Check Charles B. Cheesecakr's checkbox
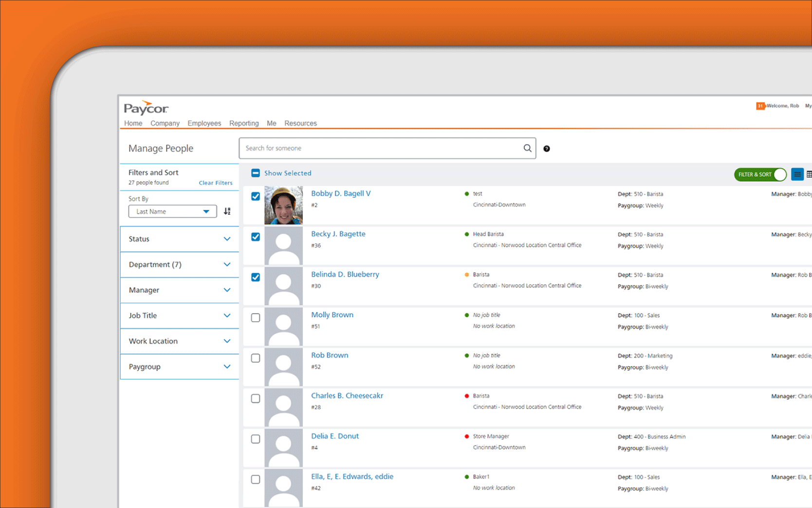812x508 pixels. [256, 398]
